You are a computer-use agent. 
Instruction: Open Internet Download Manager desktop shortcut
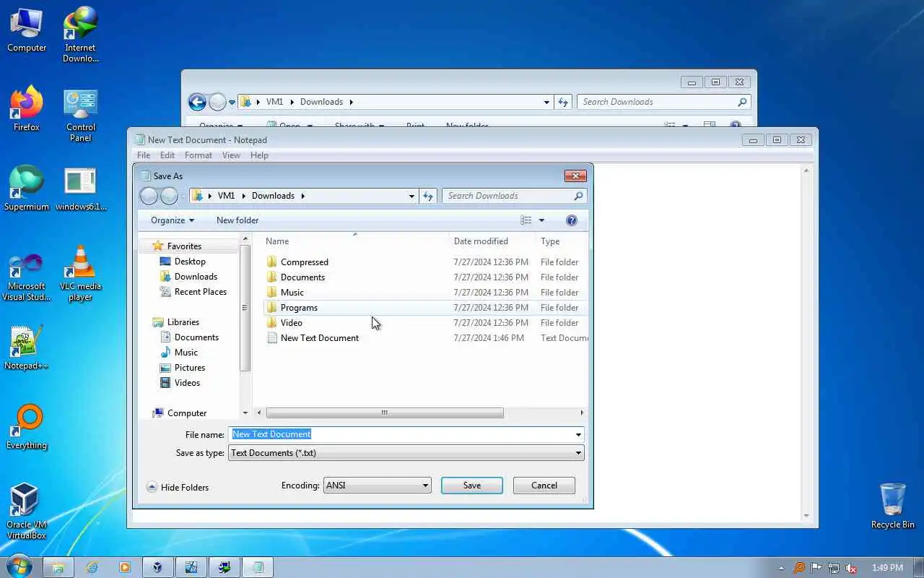[x=80, y=35]
